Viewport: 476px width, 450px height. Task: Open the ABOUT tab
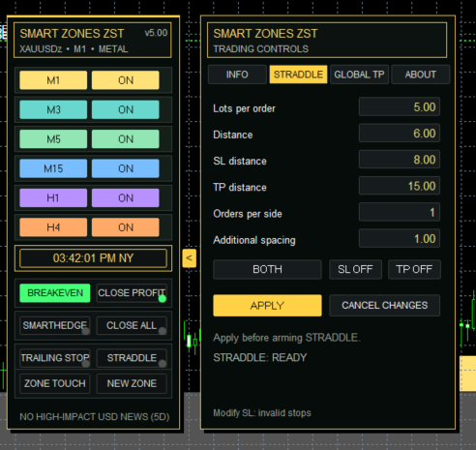[x=421, y=75]
